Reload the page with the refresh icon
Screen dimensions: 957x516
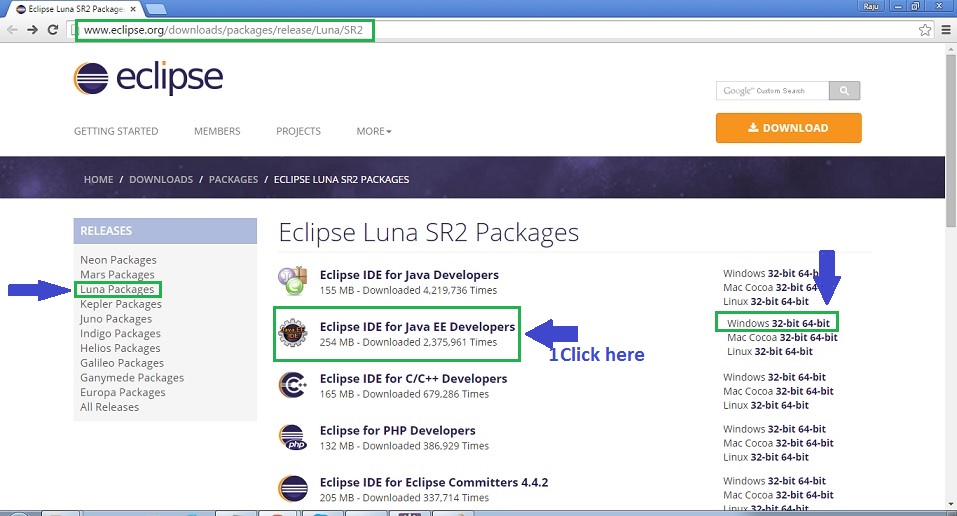tap(53, 30)
